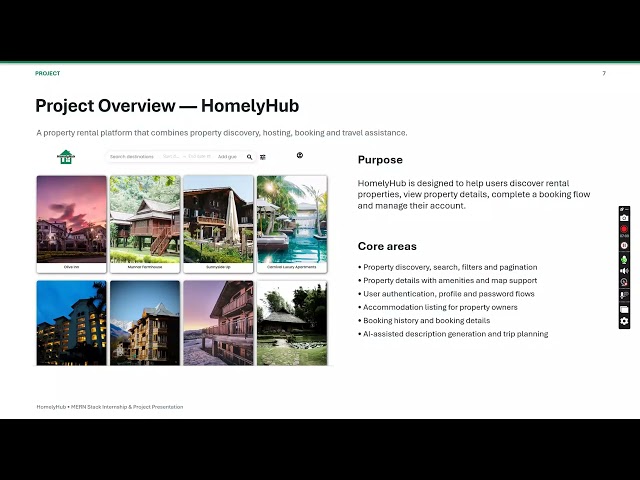Click the "User authentication, profile and password flows" bullet
Viewport: 640px width, 480px height.
pos(447,294)
